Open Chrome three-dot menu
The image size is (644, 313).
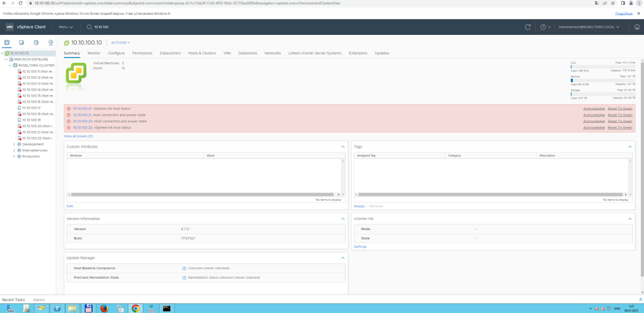[x=639, y=3]
